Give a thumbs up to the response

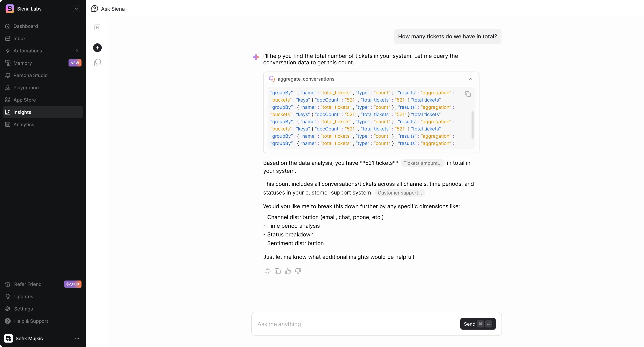pos(288,271)
